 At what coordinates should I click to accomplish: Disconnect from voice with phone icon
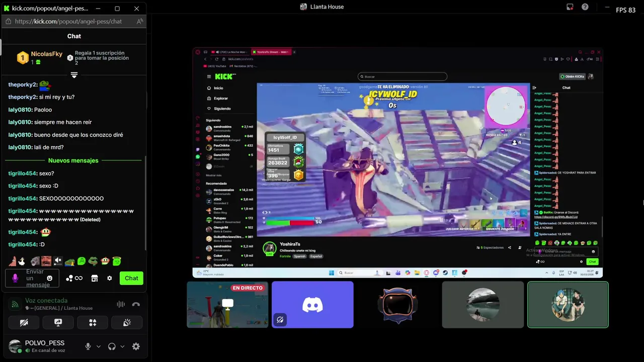136,304
